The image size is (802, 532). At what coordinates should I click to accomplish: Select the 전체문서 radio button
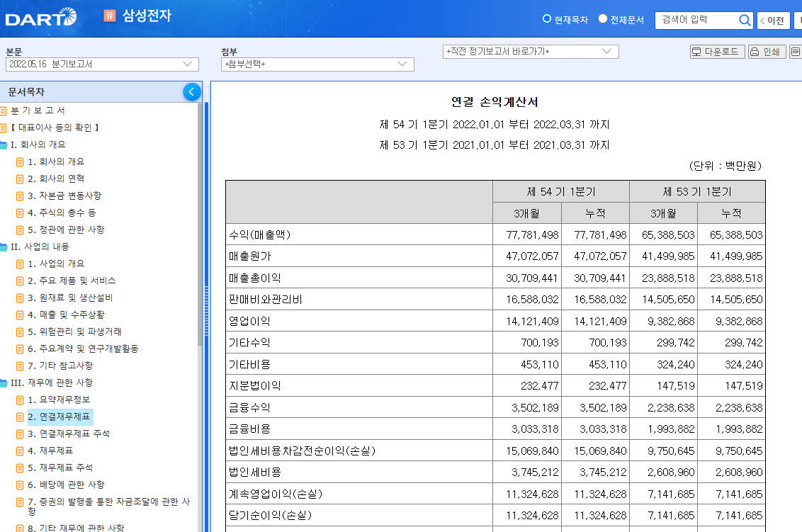point(603,20)
